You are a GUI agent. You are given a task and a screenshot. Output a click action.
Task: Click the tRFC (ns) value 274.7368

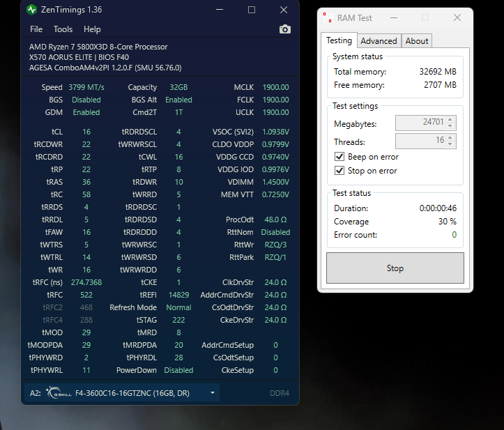86,282
